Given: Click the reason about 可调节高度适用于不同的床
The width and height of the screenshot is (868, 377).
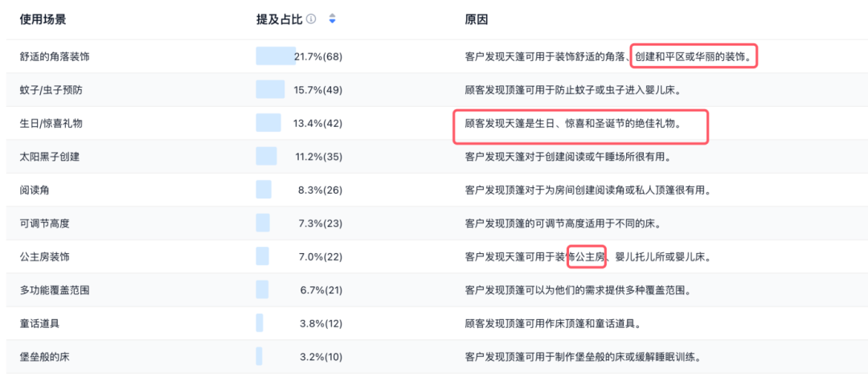Looking at the screenshot, I should click(563, 223).
